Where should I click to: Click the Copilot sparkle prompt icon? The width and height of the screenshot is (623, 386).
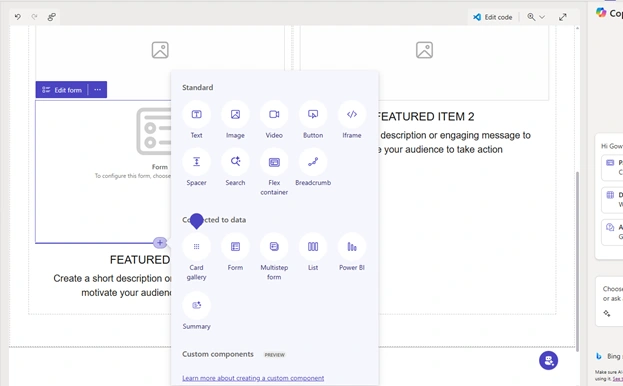tap(607, 313)
